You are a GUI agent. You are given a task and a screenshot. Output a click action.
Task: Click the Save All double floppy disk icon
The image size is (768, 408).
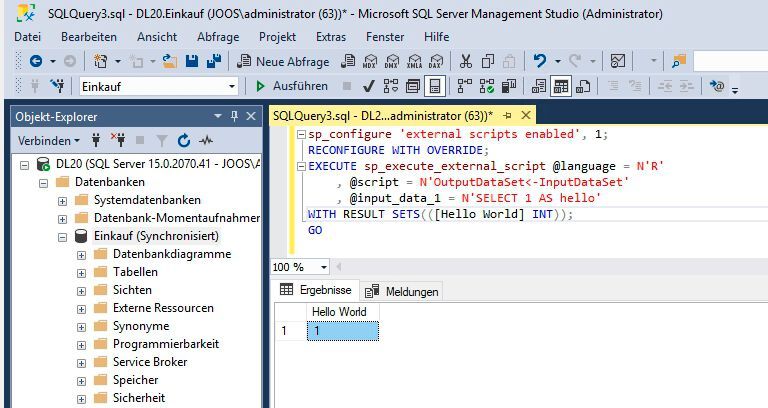click(x=214, y=61)
